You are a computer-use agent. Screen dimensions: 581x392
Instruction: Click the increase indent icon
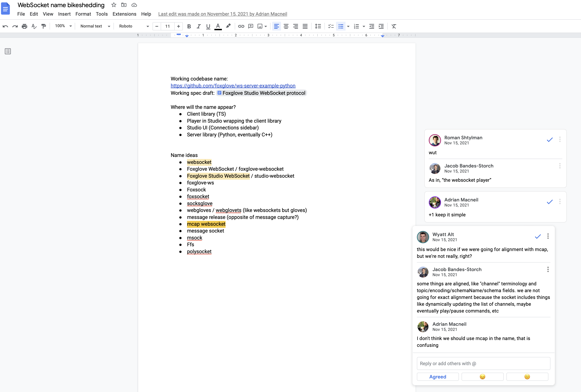(x=381, y=26)
